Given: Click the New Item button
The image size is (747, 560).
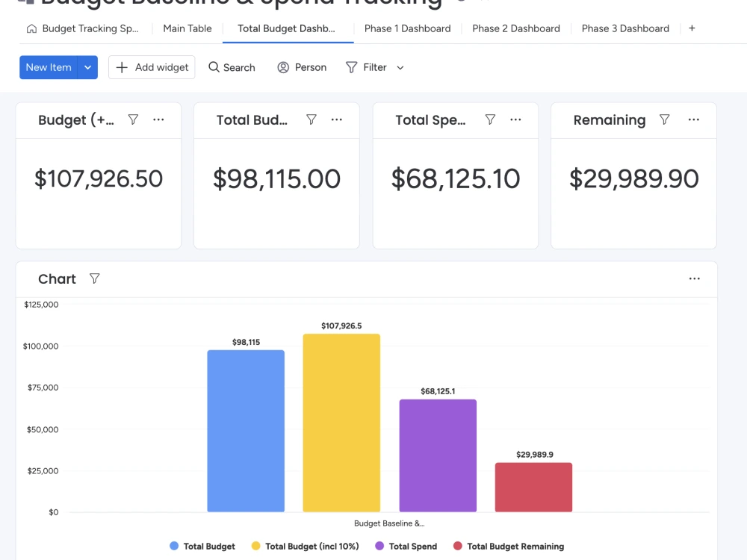Looking at the screenshot, I should click(x=48, y=67).
